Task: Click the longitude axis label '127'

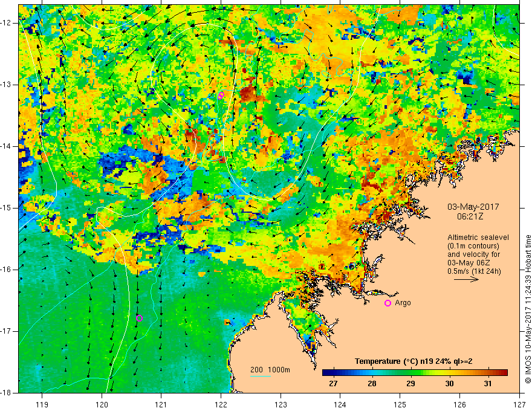Action: [519, 405]
